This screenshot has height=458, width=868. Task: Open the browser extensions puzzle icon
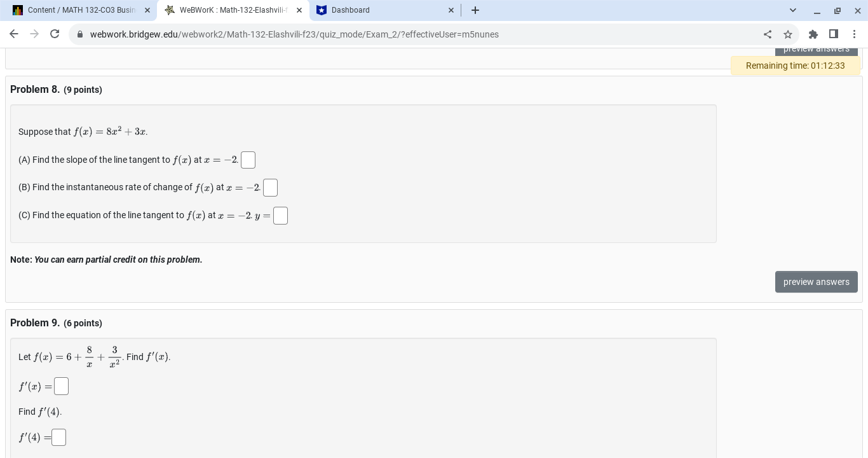(813, 34)
